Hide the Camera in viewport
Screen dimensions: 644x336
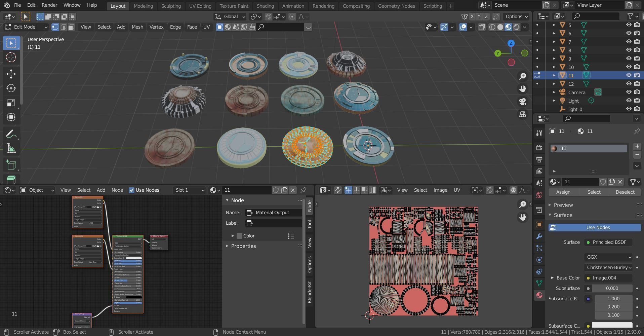click(x=629, y=92)
